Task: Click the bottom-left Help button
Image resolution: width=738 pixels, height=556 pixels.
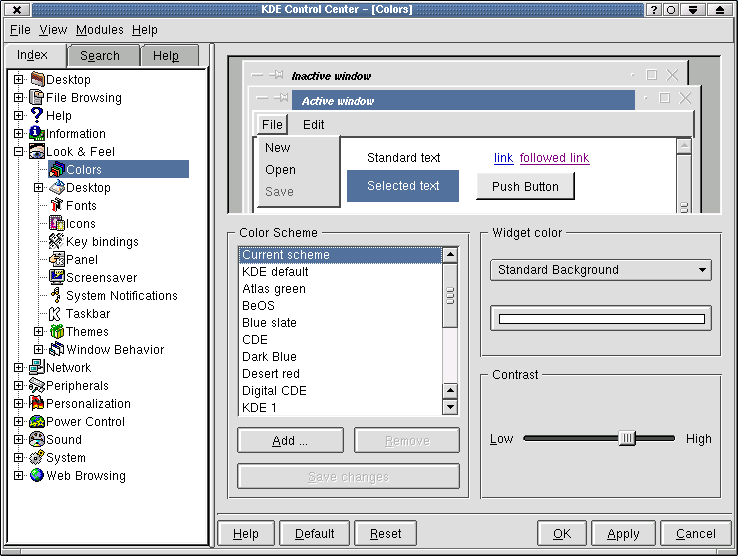Action: click(246, 533)
